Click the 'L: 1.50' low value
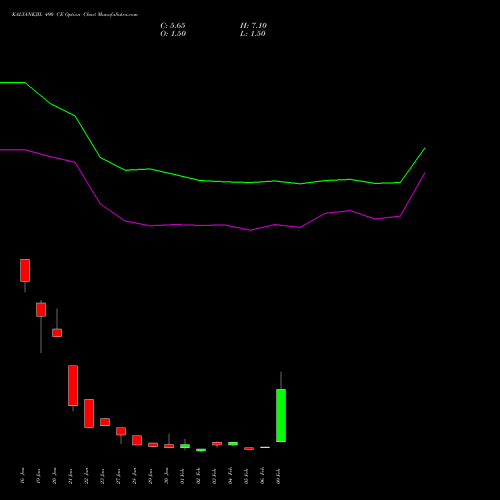 253,34
